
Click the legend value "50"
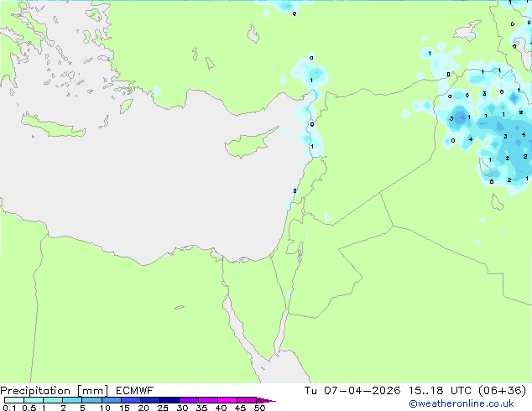pos(259,408)
